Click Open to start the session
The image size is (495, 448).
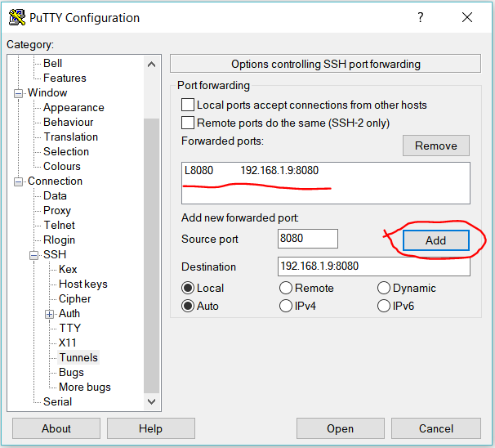point(340,428)
